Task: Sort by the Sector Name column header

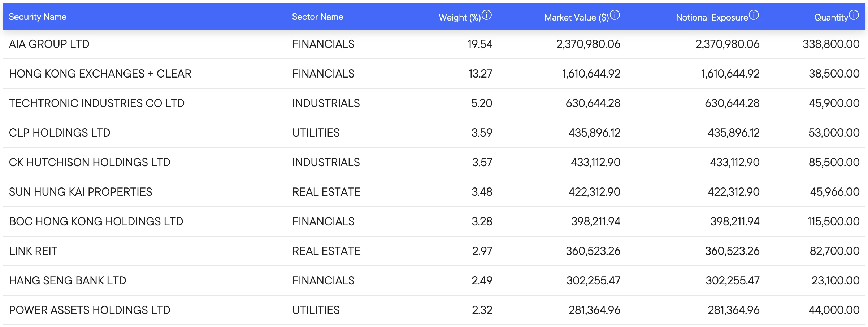Action: click(317, 17)
